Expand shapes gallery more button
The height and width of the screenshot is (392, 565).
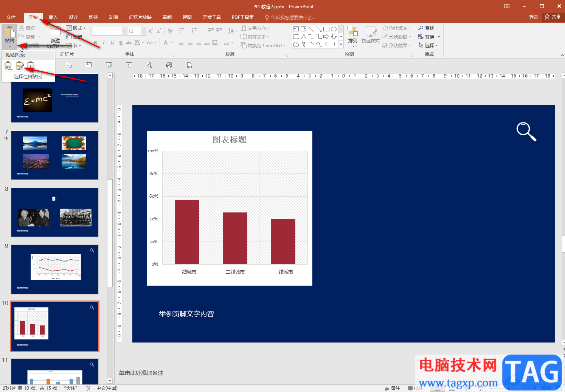coord(341,44)
